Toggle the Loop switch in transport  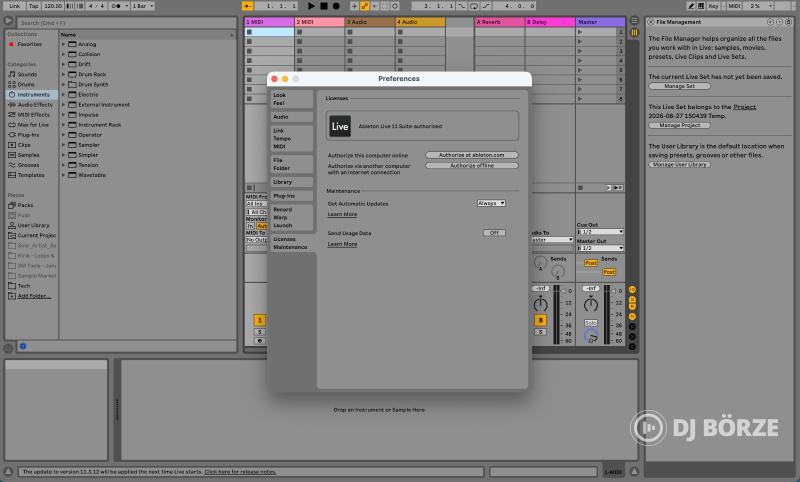coord(474,6)
